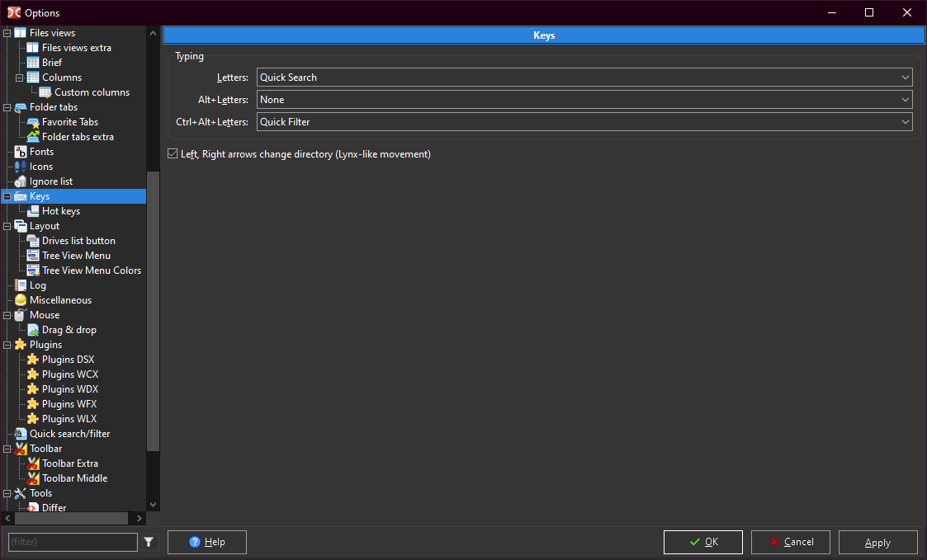Toggle Lynx-like movement checkbox
The width and height of the screenshot is (927, 560).
pos(173,154)
